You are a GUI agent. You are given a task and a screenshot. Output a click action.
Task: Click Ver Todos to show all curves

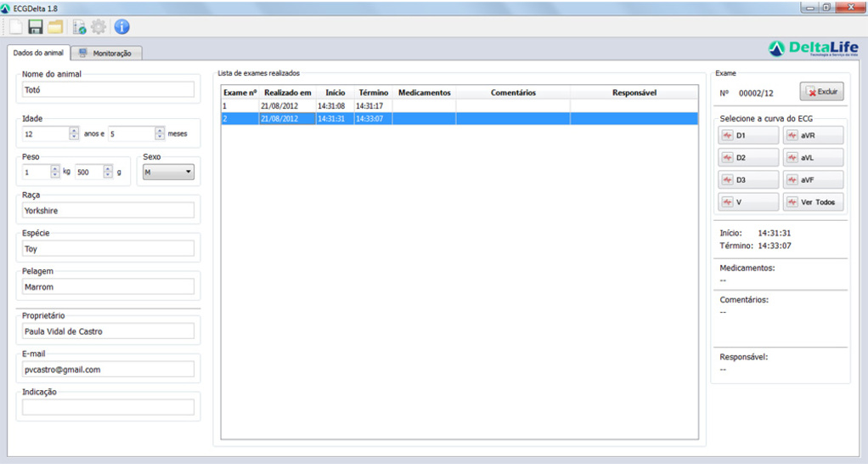[x=813, y=201]
